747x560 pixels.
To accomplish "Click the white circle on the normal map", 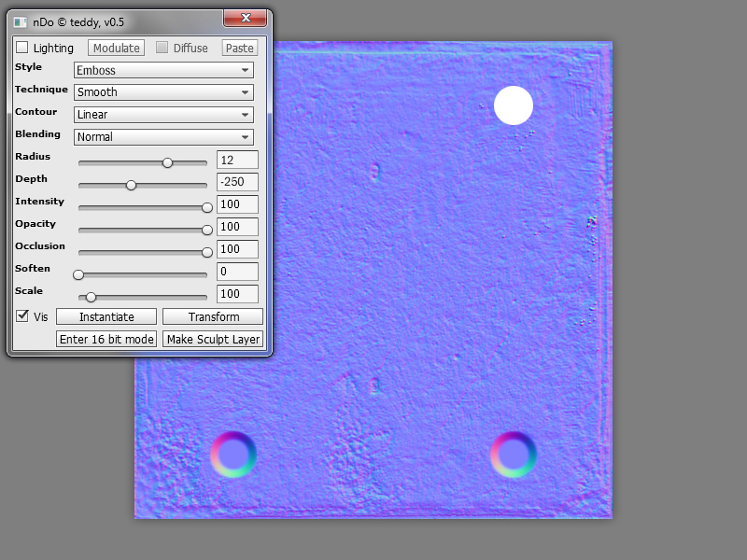I will (x=513, y=105).
